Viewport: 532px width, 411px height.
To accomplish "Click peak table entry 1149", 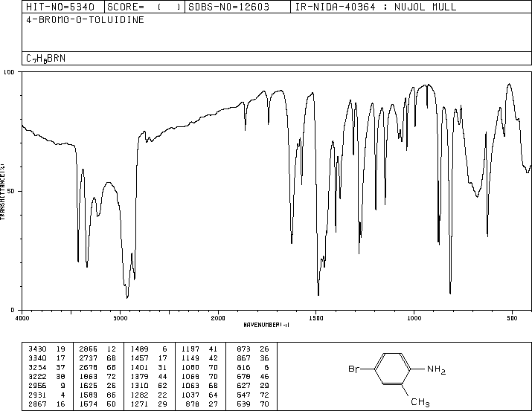I will coord(190,358).
